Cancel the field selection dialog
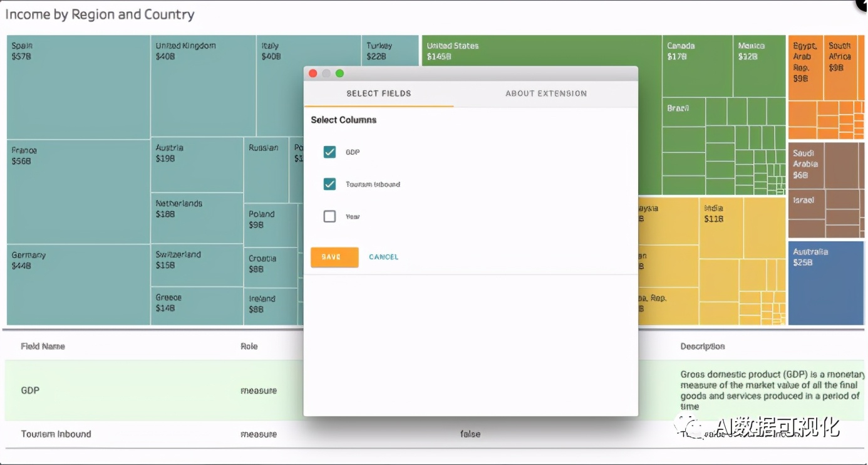 pos(383,257)
